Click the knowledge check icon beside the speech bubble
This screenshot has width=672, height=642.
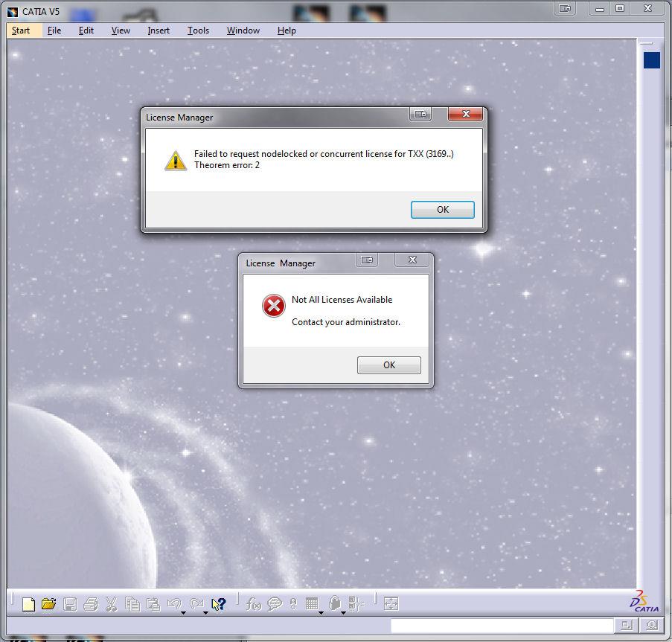(x=293, y=604)
